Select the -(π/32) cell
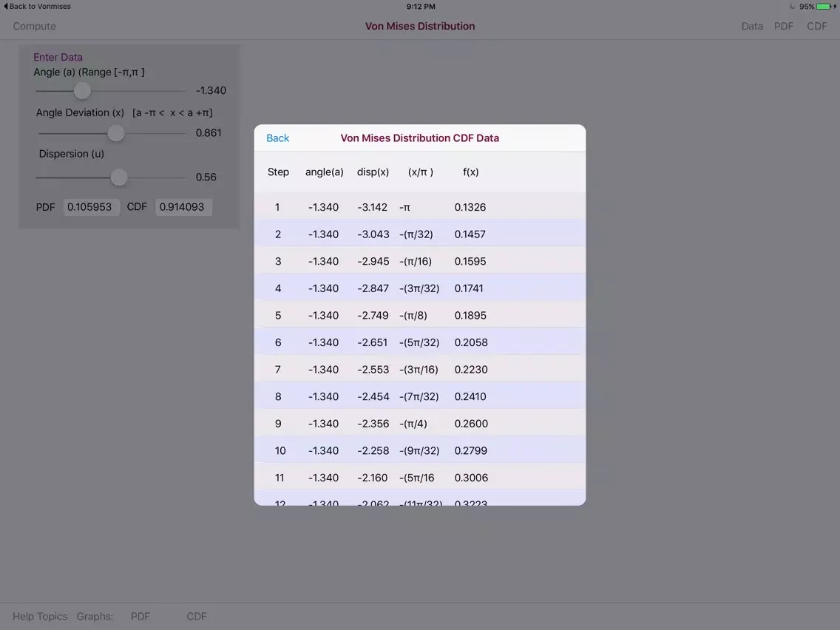840x630 pixels. [416, 234]
